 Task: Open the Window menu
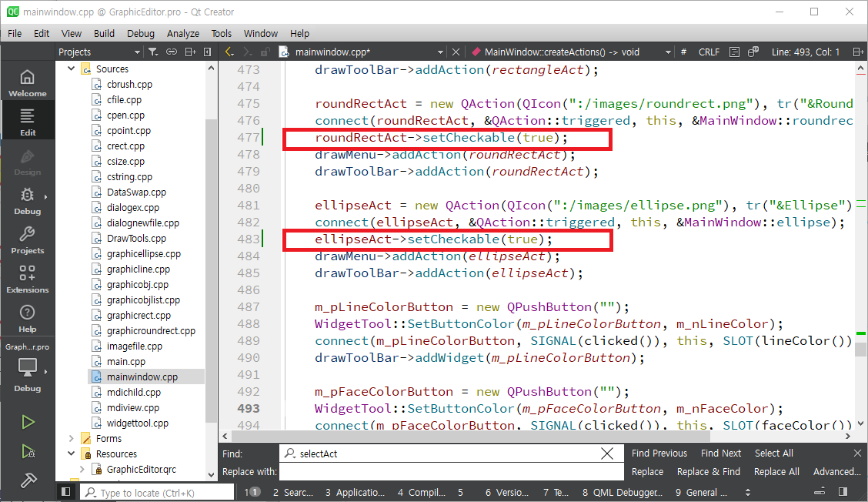261,34
